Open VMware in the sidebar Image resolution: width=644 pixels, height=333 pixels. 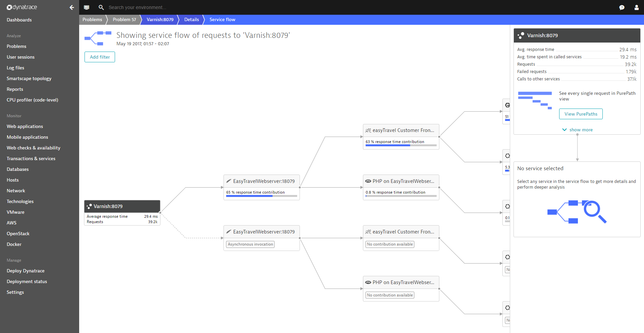(x=15, y=212)
